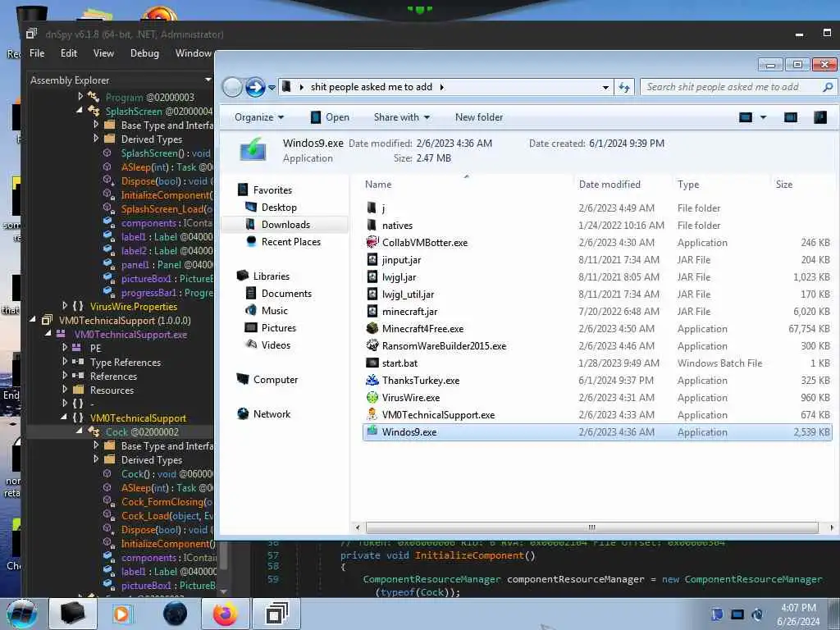This screenshot has width=840, height=630.
Task: Click the j folder icon
Action: (372, 208)
